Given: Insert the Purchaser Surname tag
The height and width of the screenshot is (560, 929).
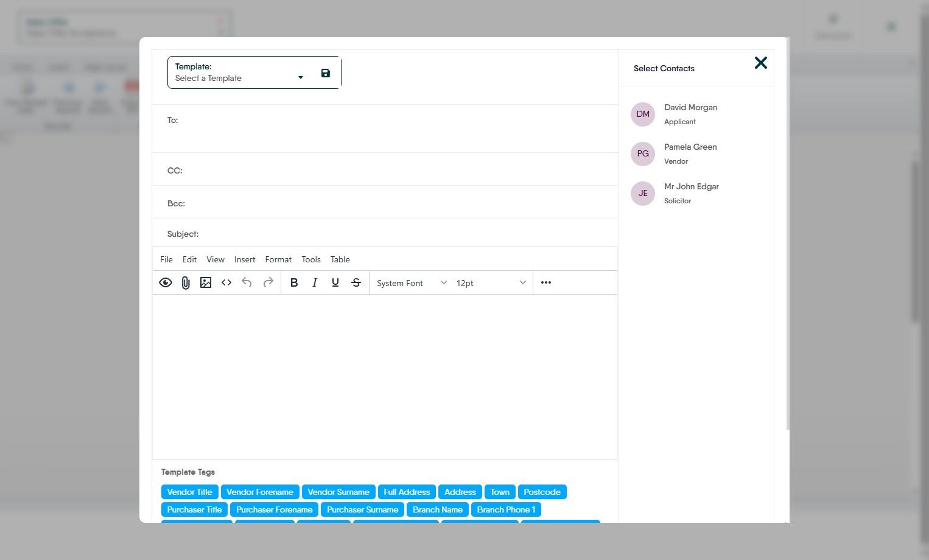Looking at the screenshot, I should (x=363, y=509).
